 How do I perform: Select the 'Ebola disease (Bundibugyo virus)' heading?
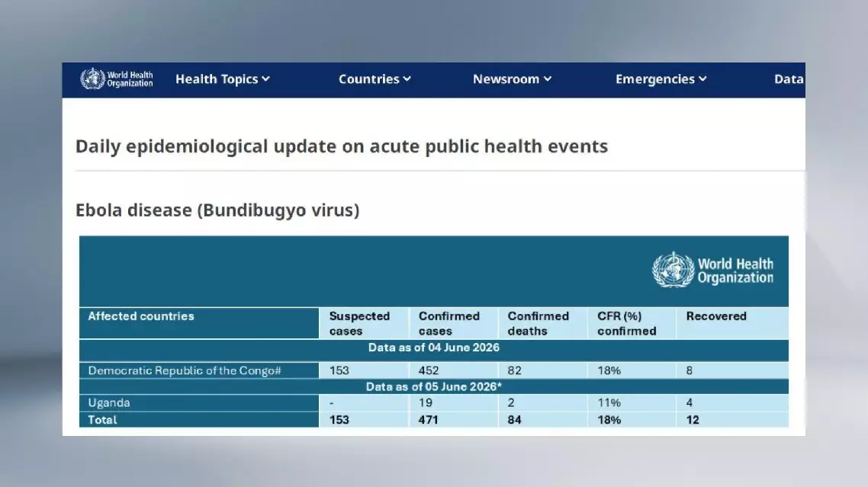[x=217, y=210]
